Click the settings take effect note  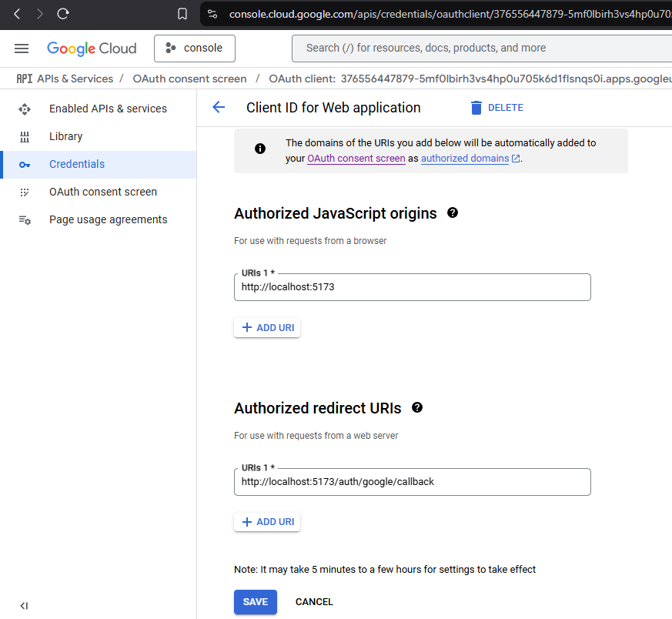(385, 569)
